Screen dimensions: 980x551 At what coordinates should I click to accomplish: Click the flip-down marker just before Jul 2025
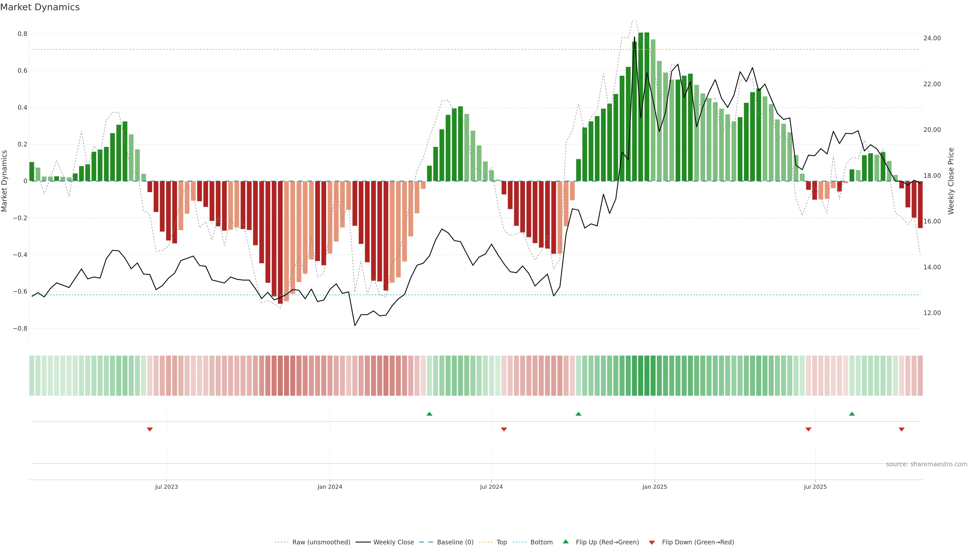[808, 429]
